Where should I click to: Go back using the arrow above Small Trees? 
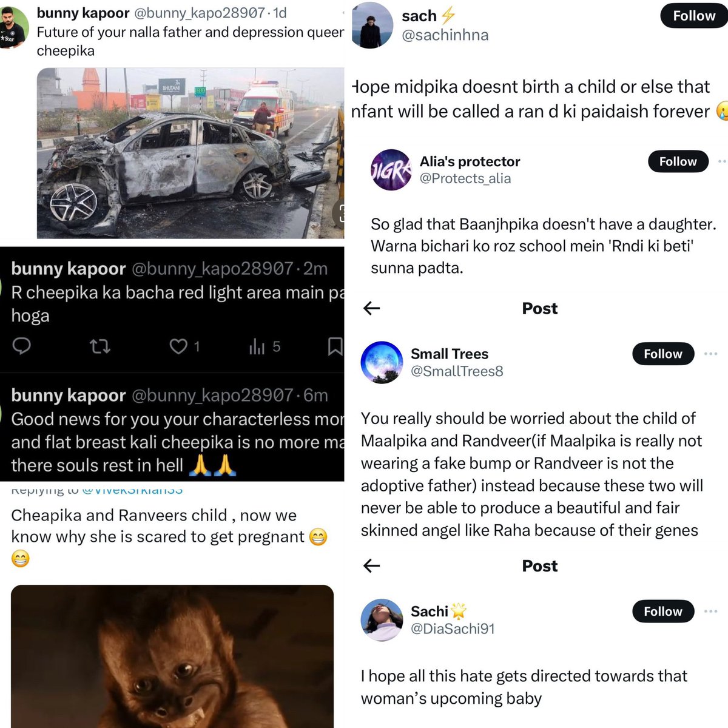pyautogui.click(x=371, y=308)
